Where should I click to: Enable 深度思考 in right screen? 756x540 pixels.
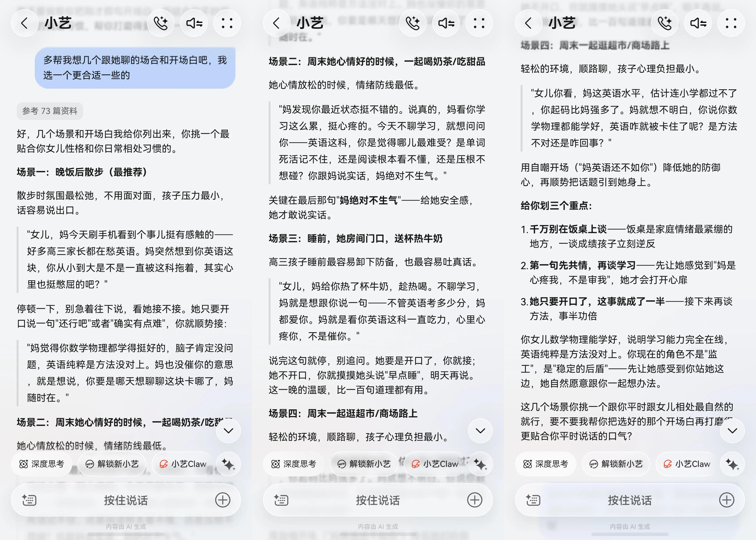545,464
